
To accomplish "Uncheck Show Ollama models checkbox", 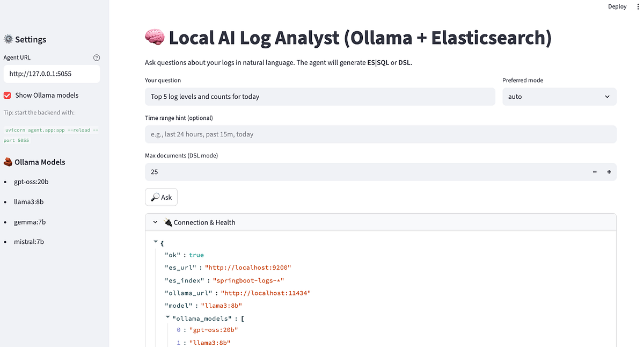I will [x=8, y=95].
